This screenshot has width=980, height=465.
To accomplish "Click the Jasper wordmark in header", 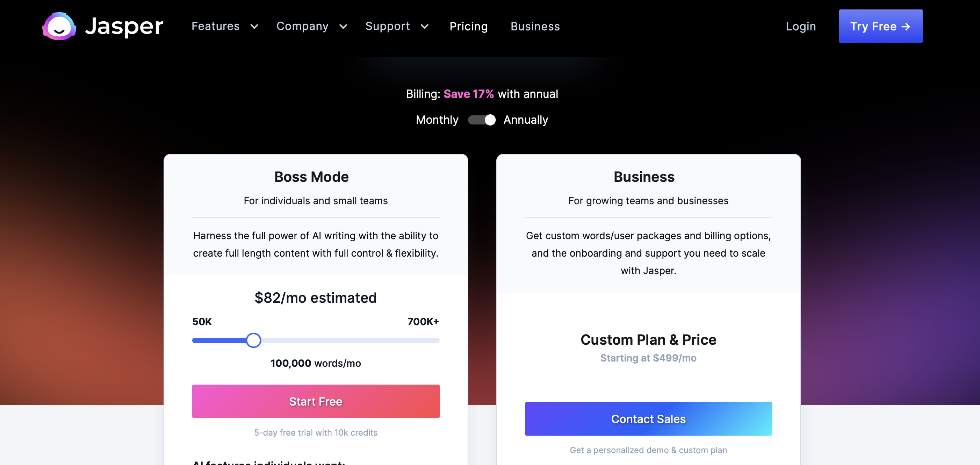I will pos(124,26).
